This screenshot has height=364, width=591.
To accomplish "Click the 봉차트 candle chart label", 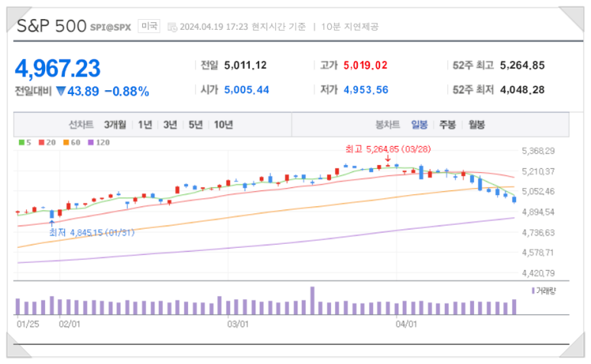I will (x=388, y=125).
